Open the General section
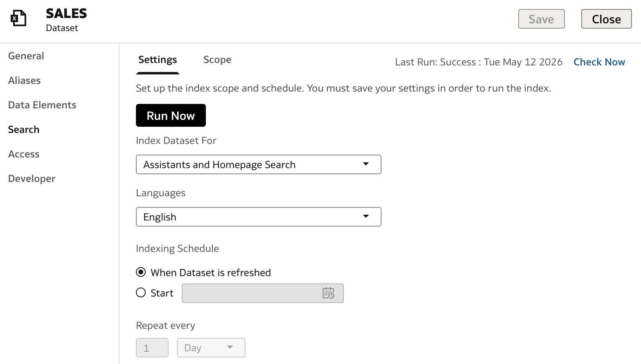Screen dimensions: 641x364 pyautogui.click(x=26, y=56)
